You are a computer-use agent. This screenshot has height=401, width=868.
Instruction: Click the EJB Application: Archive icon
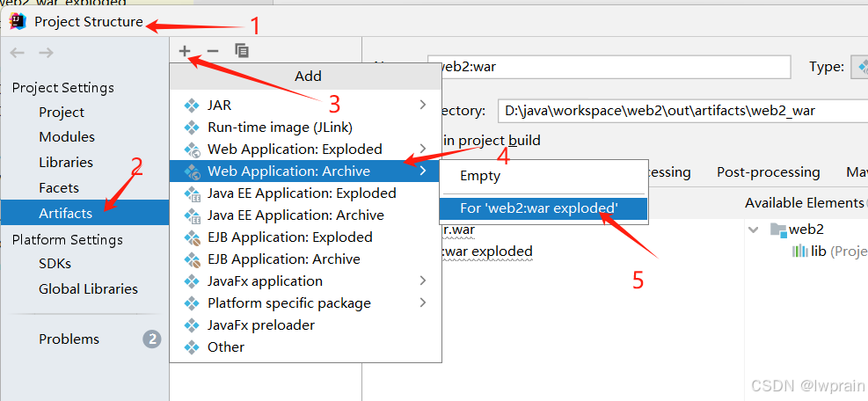(192, 259)
